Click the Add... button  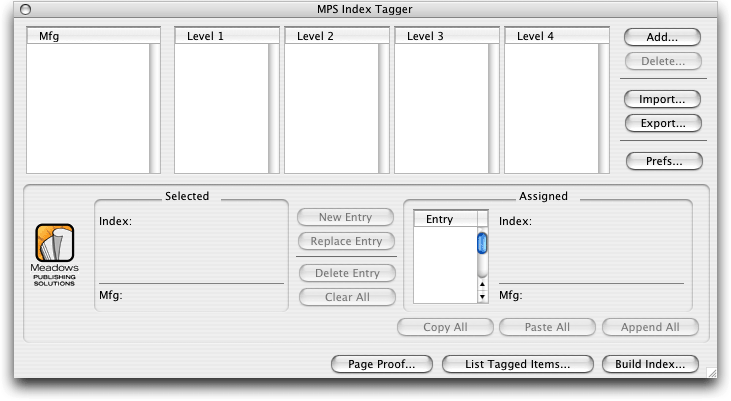[x=662, y=37]
